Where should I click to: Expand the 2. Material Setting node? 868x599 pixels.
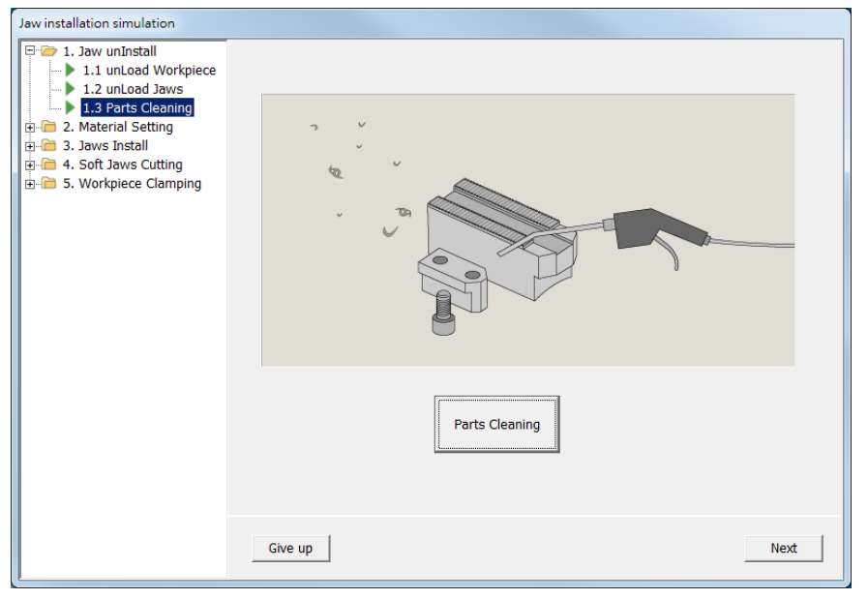click(x=30, y=128)
